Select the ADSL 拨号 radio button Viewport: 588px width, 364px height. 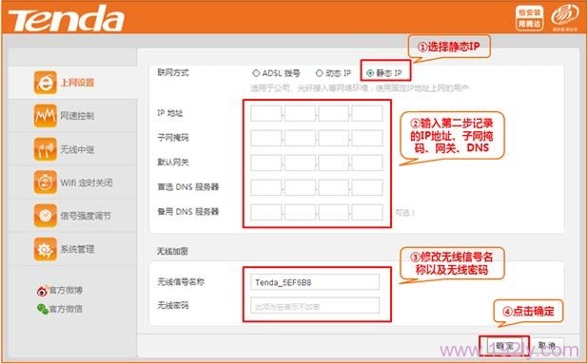(x=256, y=73)
